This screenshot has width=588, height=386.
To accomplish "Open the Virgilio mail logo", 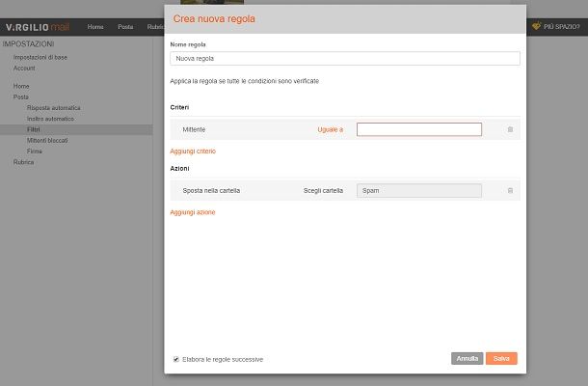I will pos(38,27).
